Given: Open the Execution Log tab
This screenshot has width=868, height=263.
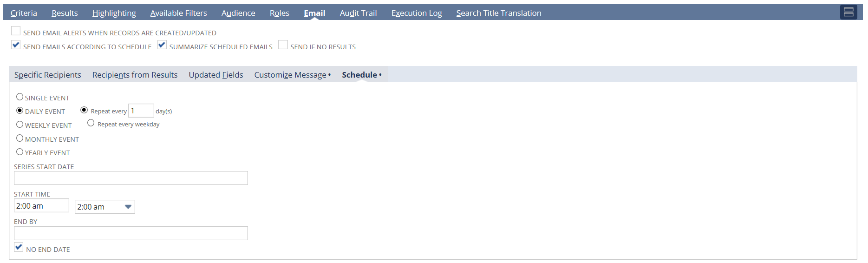Looking at the screenshot, I should [416, 13].
